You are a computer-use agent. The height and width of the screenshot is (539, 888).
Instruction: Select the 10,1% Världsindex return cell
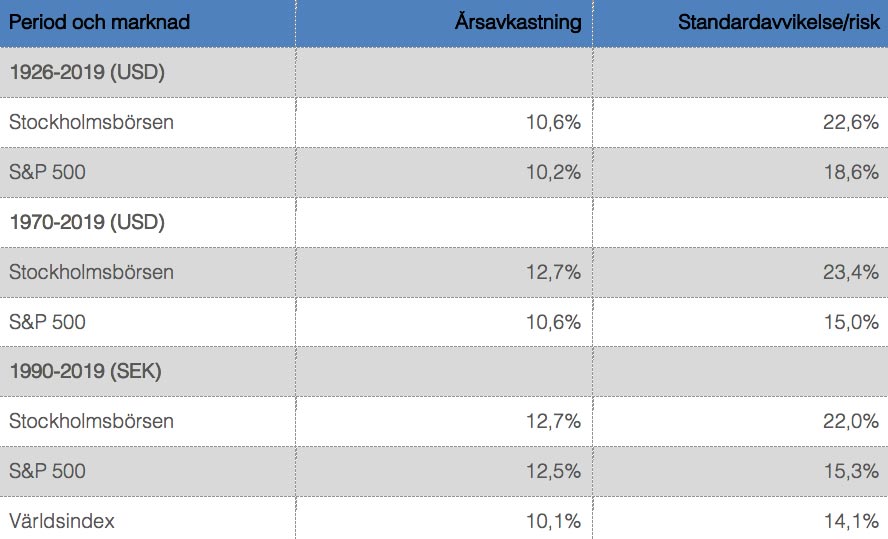pos(444,518)
